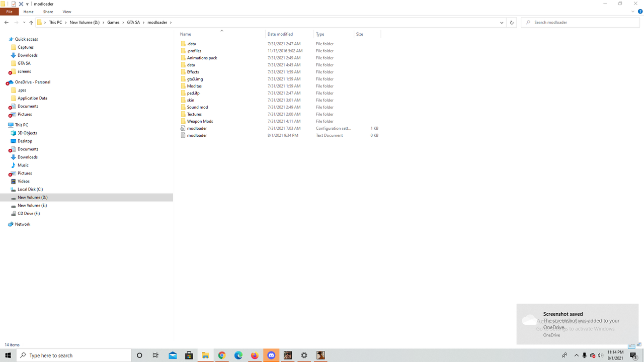The width and height of the screenshot is (644, 362).
Task: Select the Effects folder icon
Action: (183, 72)
